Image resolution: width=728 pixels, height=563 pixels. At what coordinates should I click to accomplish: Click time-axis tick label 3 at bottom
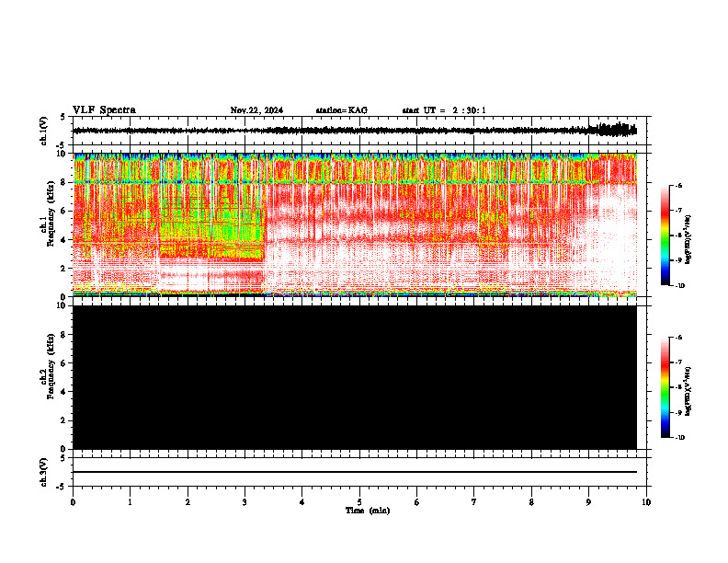[245, 502]
